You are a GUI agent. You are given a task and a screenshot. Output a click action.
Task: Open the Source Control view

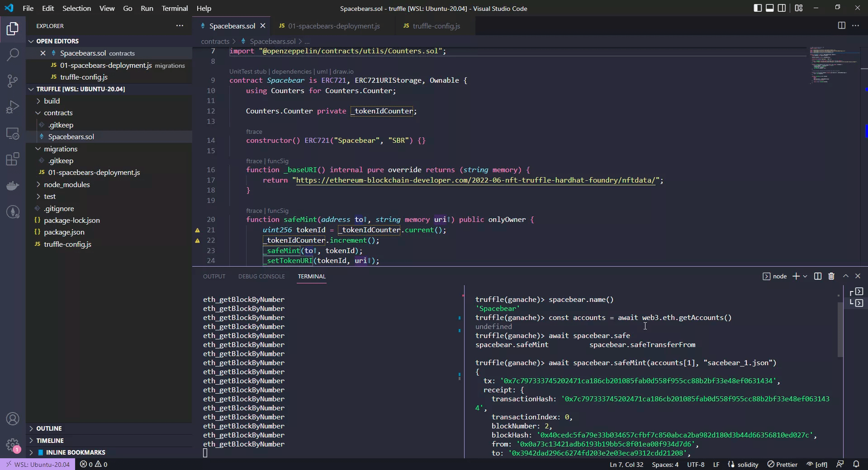13,81
